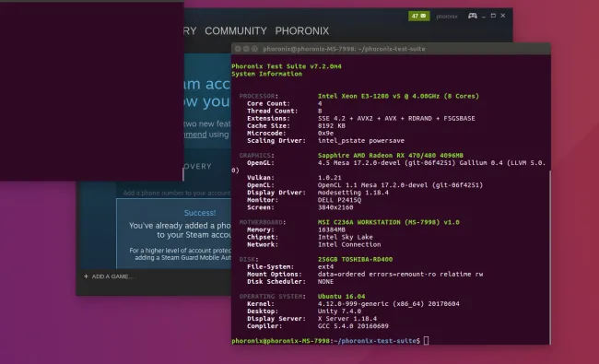Viewport: 599px width, 364px height.
Task: Open the COMMUNITY tab in Steam
Action: click(236, 31)
